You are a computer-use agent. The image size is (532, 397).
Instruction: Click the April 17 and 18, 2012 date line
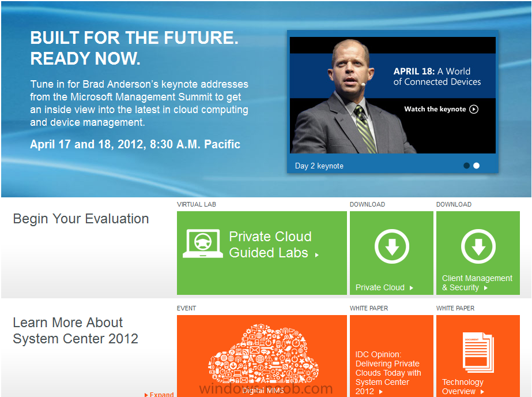[x=135, y=144]
